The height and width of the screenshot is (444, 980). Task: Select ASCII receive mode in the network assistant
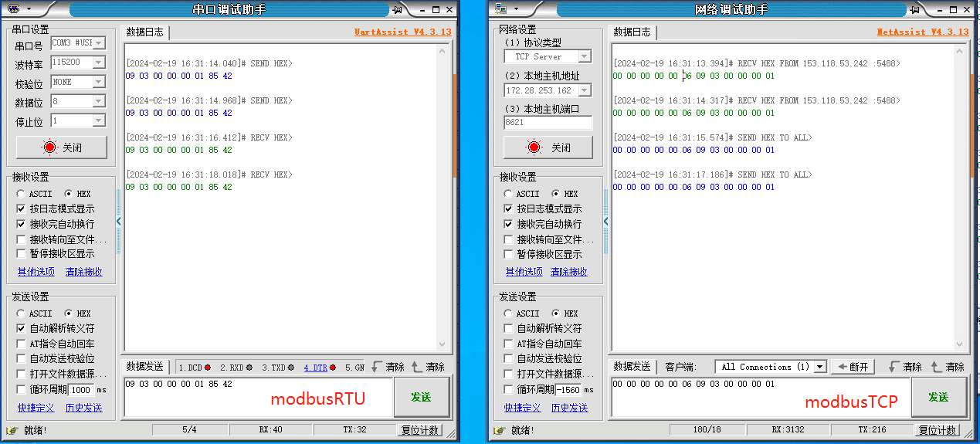[508, 194]
